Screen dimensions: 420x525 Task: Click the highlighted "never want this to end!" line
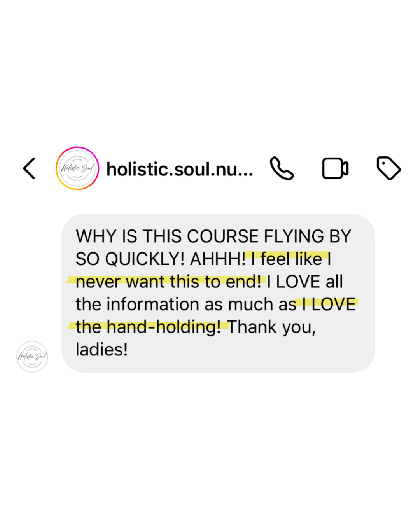(x=168, y=282)
